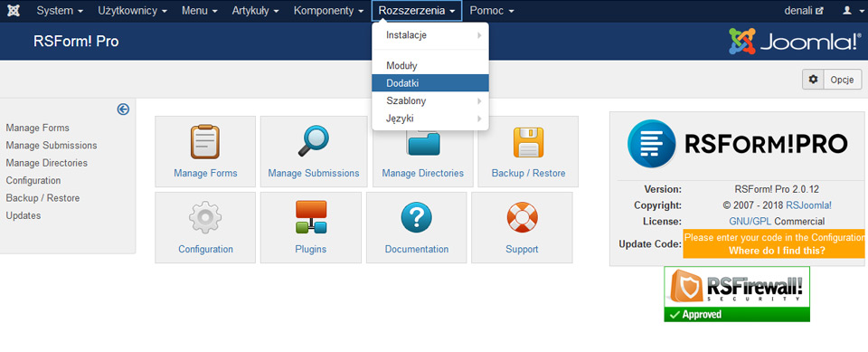This screenshot has width=868, height=352.
Task: Click the Manage Directories tile label
Action: pos(423,173)
